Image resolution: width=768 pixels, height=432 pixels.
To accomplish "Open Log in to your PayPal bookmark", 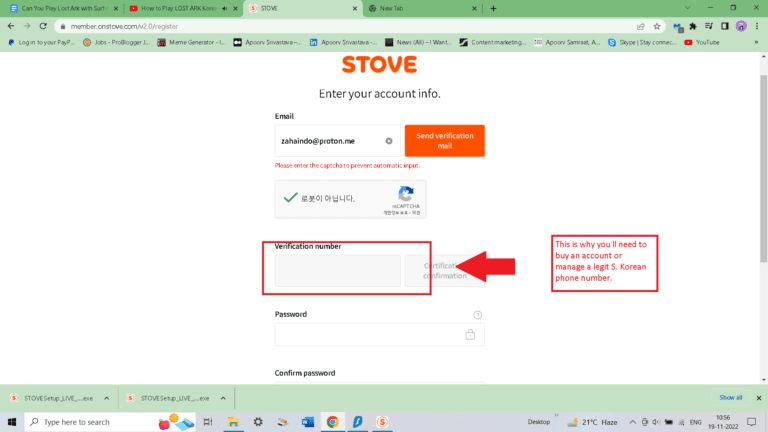I will [x=41, y=43].
